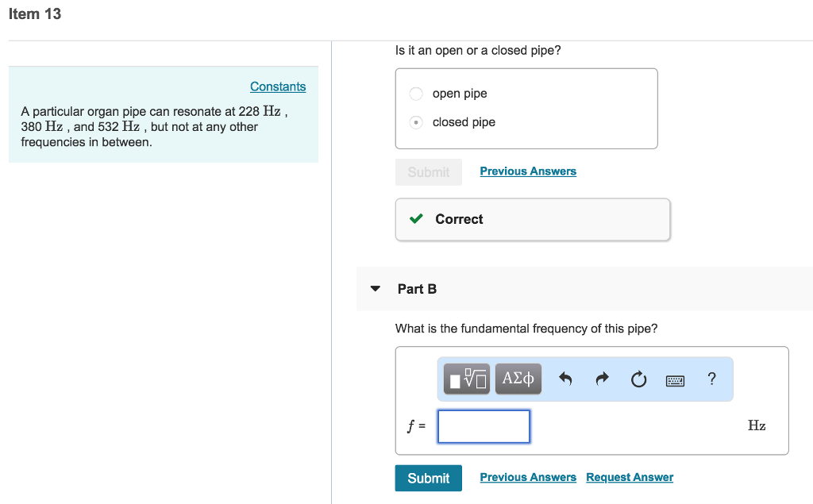
Task: Open the Constants link
Action: [277, 86]
